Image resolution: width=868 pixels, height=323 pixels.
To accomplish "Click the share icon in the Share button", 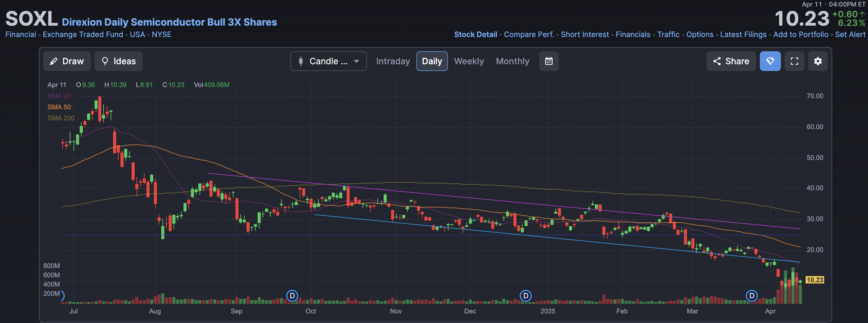I will [x=717, y=61].
